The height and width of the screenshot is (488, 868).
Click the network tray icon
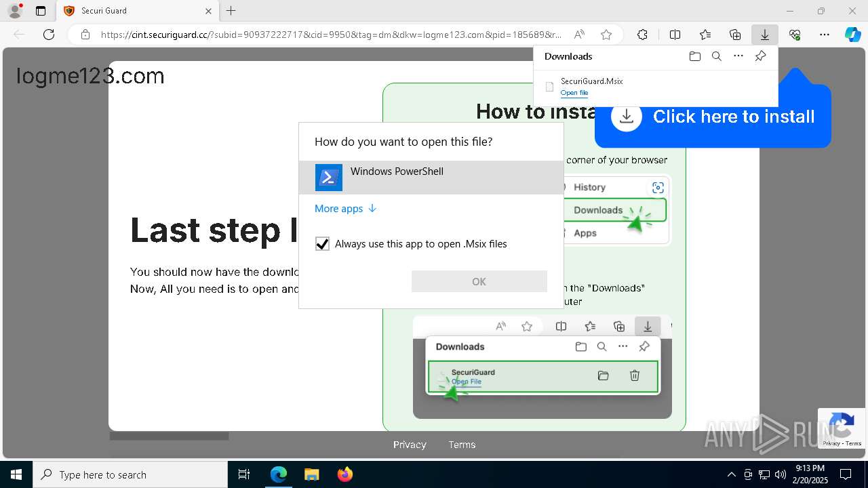(x=764, y=474)
